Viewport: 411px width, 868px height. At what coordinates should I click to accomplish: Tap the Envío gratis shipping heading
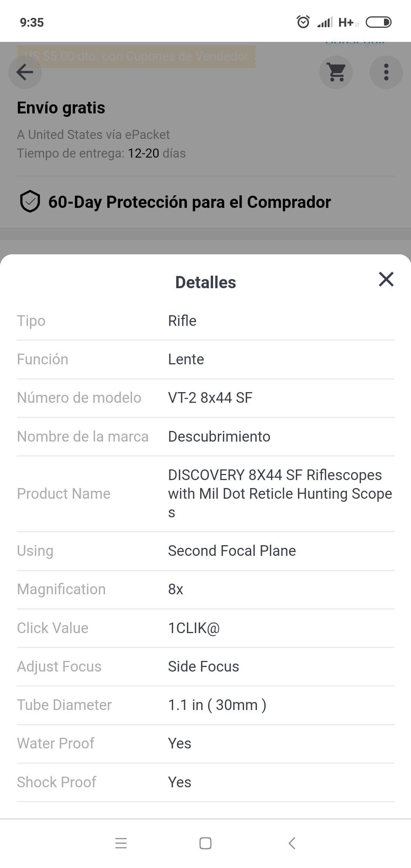pyautogui.click(x=61, y=108)
